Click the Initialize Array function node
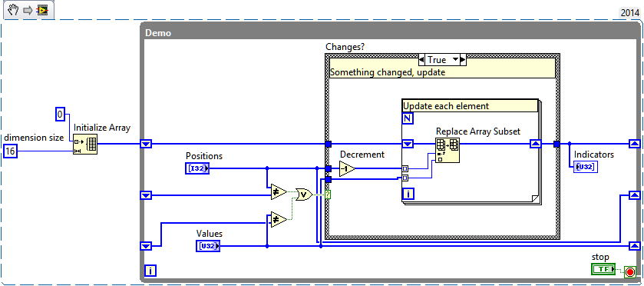 coord(85,144)
